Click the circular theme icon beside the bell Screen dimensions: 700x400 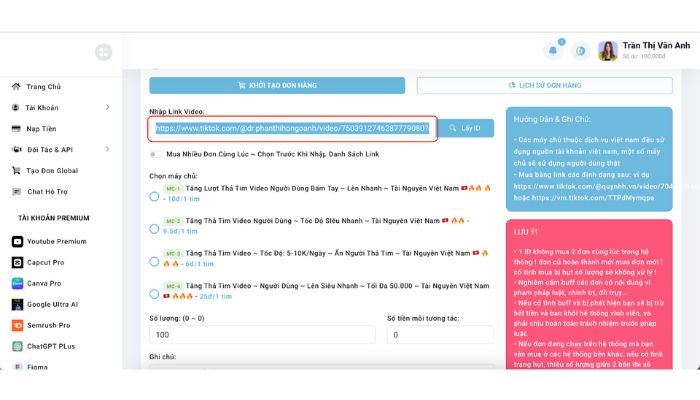click(x=580, y=51)
